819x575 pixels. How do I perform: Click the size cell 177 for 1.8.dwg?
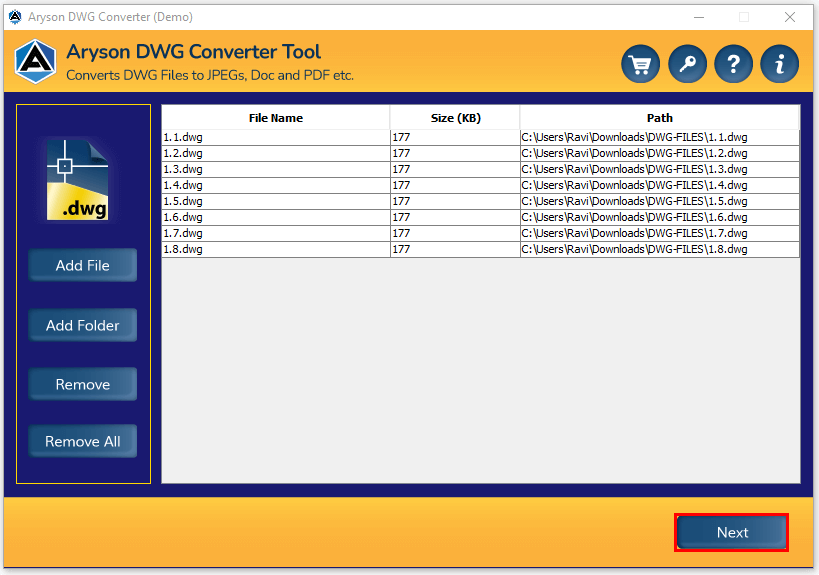point(455,249)
